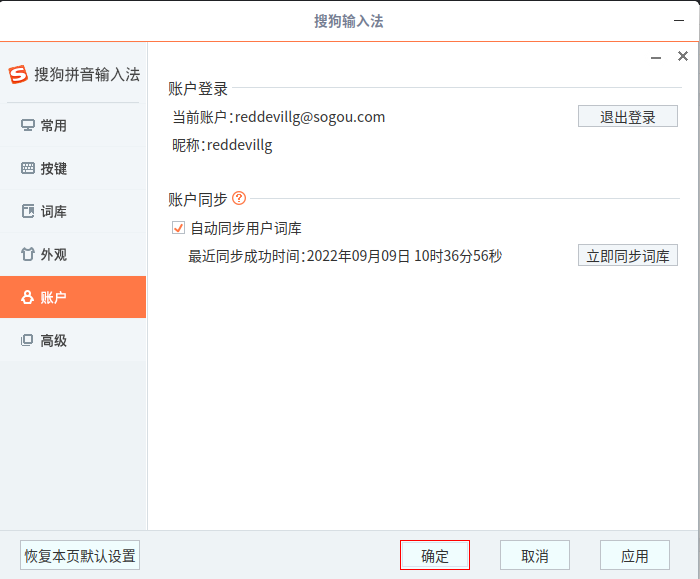Click the dictionary icon beside 词库

coord(28,211)
